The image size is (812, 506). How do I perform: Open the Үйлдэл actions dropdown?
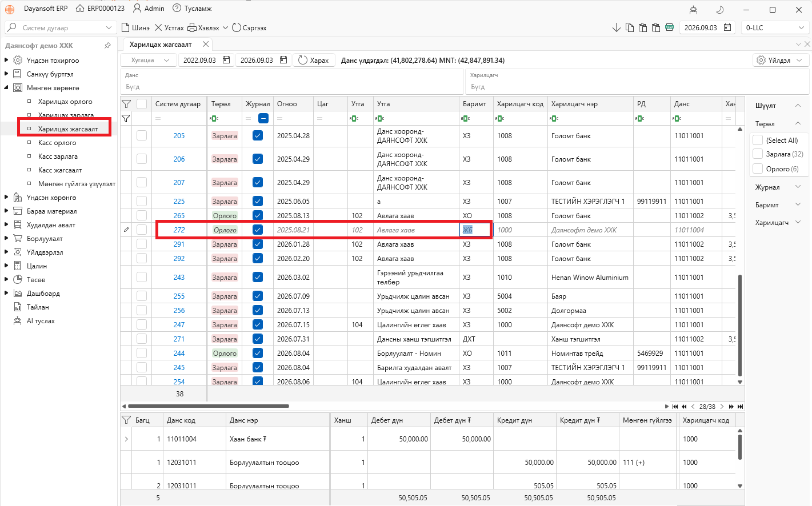click(x=780, y=60)
